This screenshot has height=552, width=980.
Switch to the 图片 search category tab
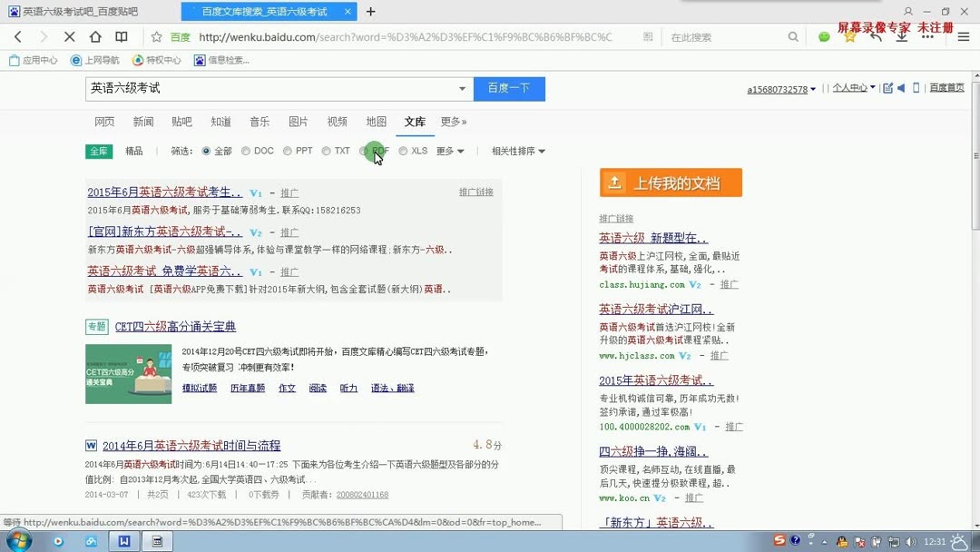click(299, 121)
